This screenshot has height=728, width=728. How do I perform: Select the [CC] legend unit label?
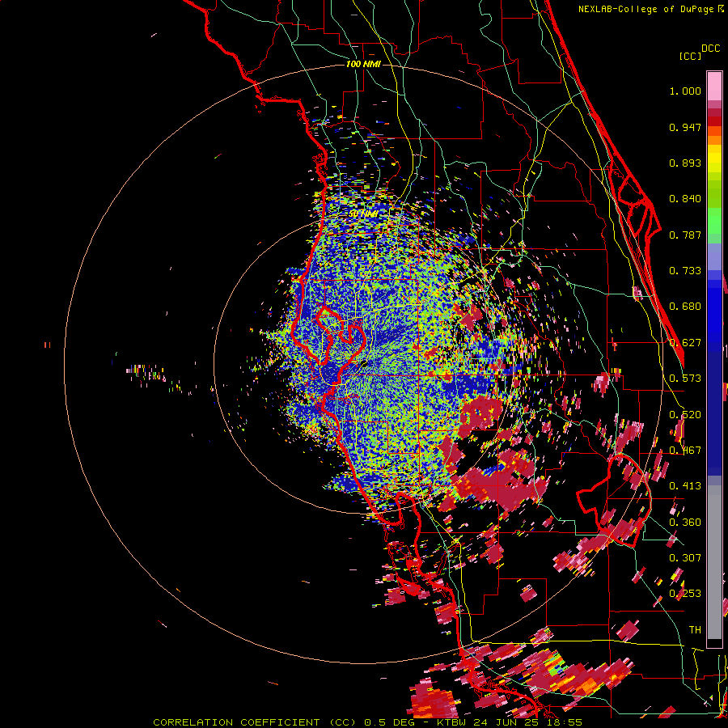tap(690, 56)
